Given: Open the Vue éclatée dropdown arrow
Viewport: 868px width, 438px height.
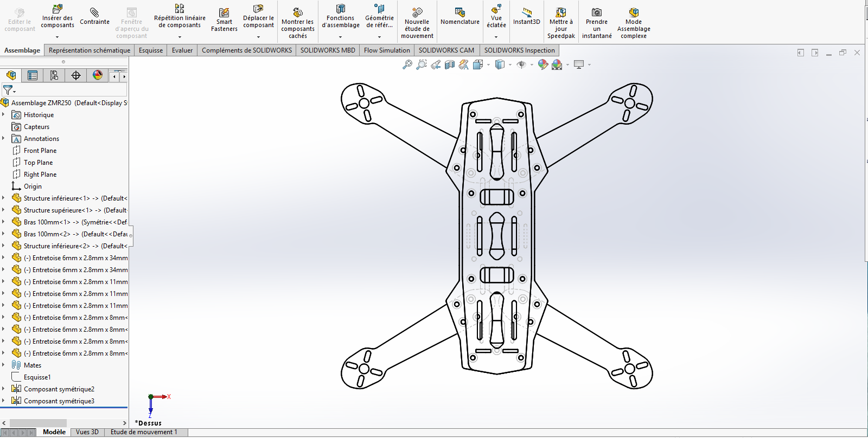Looking at the screenshot, I should click(496, 37).
